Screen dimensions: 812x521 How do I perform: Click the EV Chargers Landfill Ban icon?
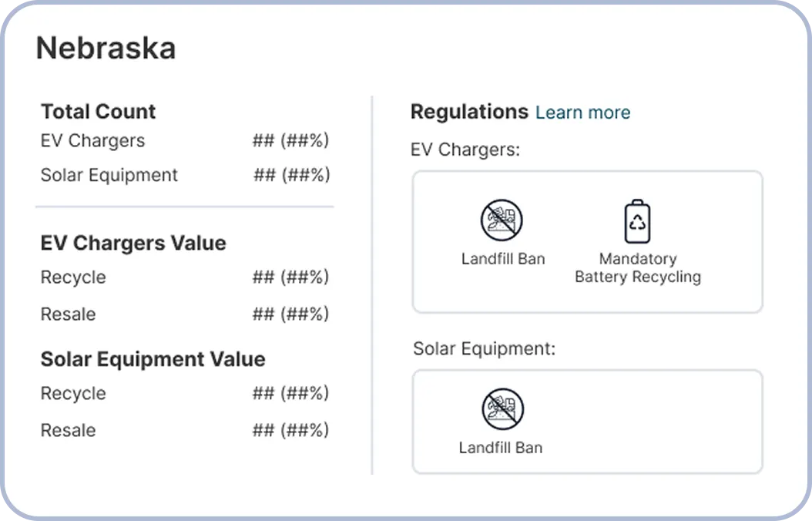point(502,220)
